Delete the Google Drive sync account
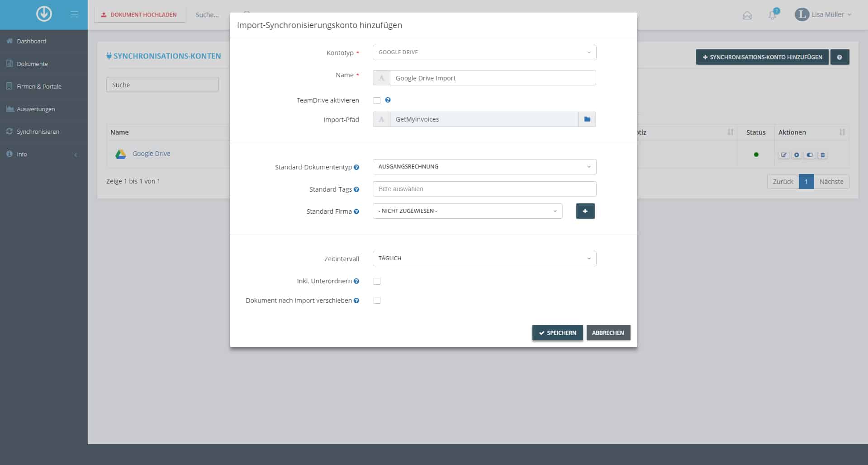868x465 pixels. pyautogui.click(x=823, y=155)
